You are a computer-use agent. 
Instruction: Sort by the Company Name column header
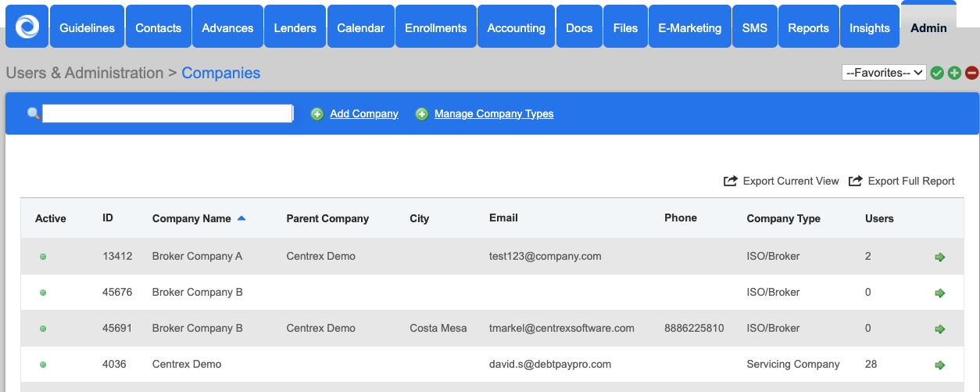coord(191,218)
